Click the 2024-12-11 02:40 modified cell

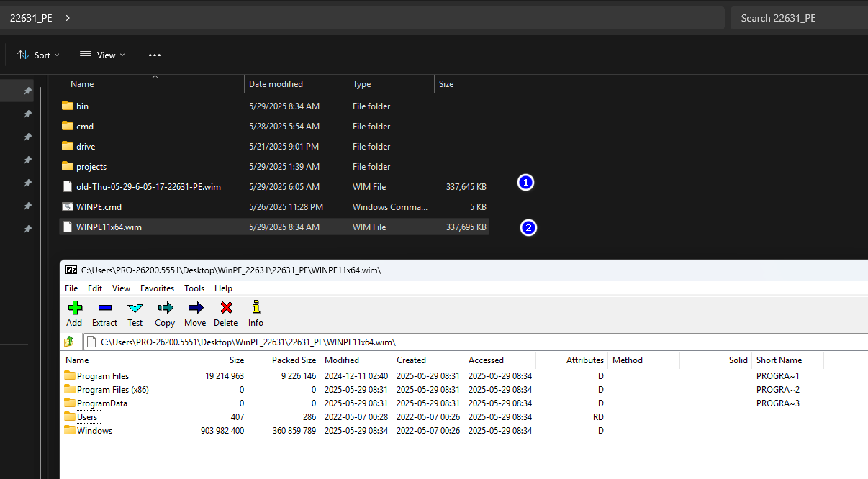coord(356,376)
